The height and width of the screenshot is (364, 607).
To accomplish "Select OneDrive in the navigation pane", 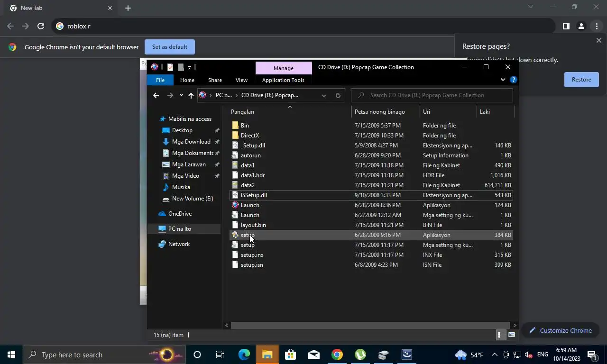I will (180, 214).
